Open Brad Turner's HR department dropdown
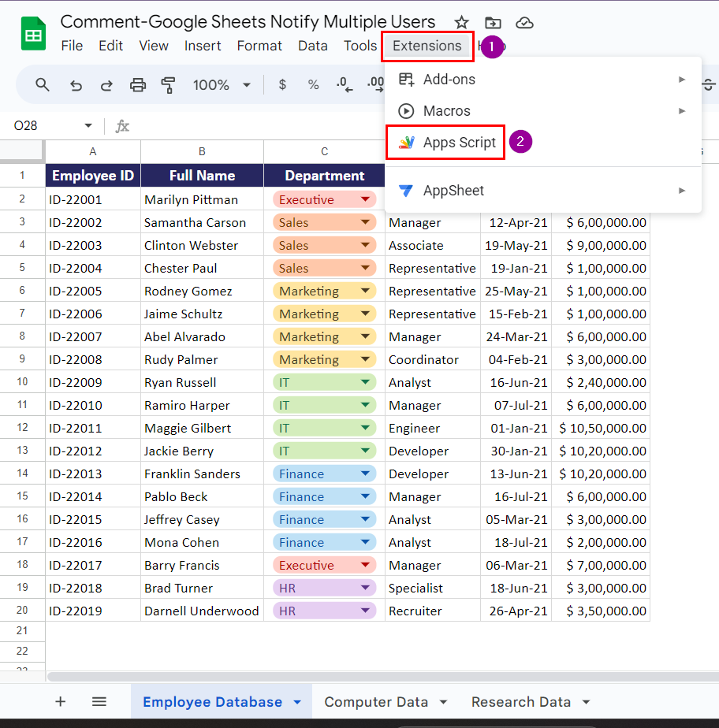This screenshot has width=719, height=728. tap(365, 588)
